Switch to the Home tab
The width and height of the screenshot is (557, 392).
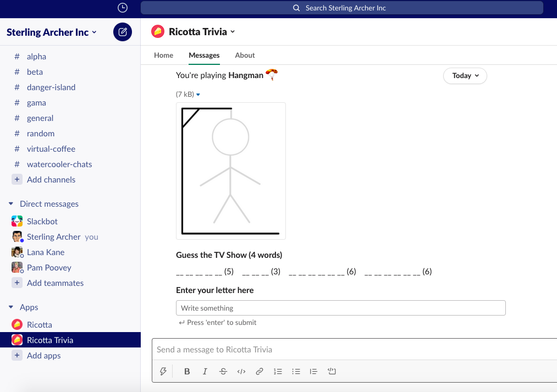(x=163, y=55)
